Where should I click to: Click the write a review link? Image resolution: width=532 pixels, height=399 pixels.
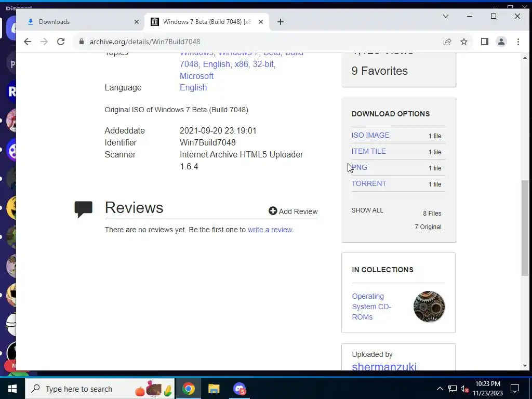tap(270, 230)
